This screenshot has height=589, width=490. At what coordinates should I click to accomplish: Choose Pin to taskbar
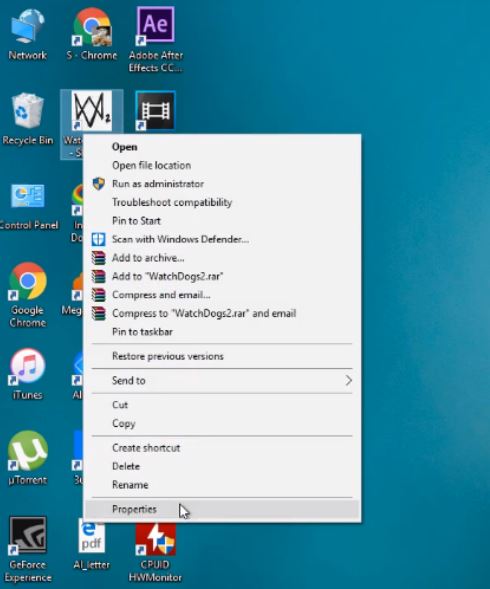pos(222,332)
